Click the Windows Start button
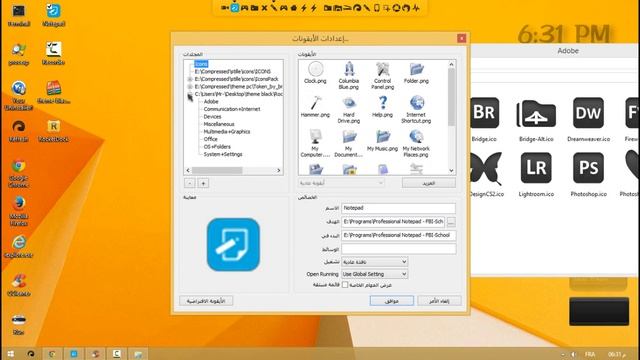The width and height of the screenshot is (640, 360). tap(11, 354)
